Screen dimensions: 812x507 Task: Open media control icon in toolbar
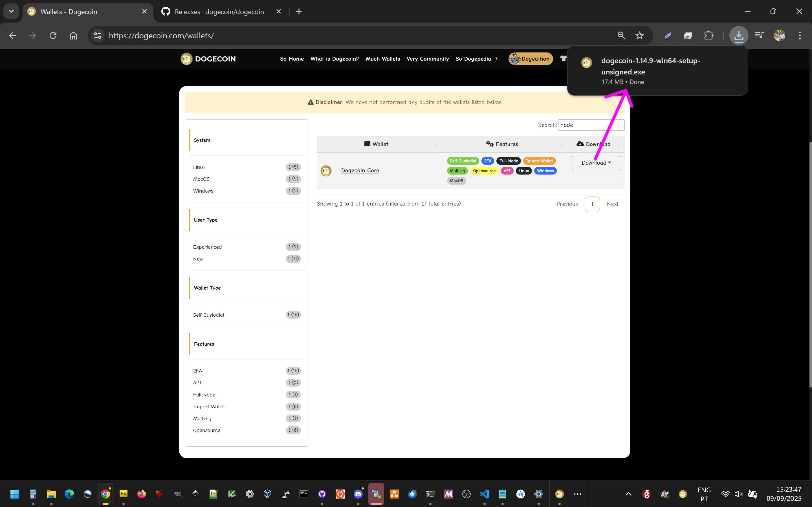point(759,36)
